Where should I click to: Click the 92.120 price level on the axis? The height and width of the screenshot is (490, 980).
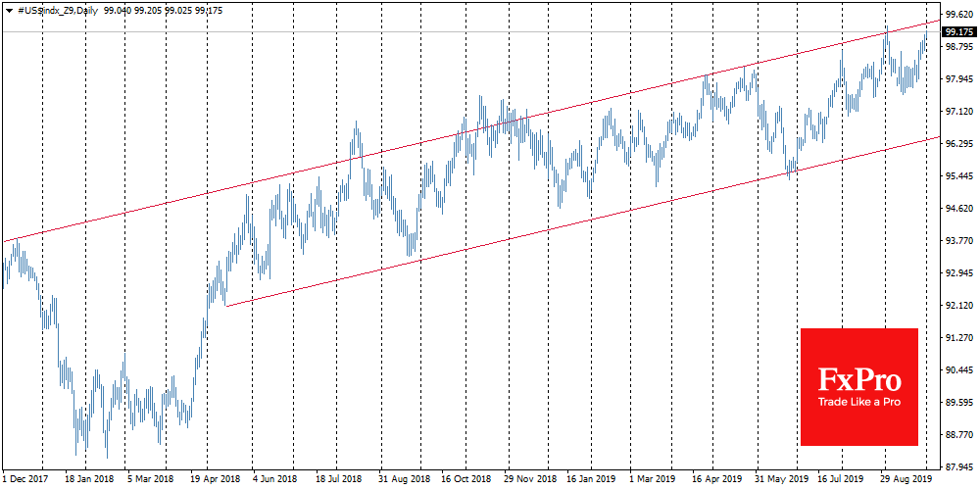click(957, 306)
